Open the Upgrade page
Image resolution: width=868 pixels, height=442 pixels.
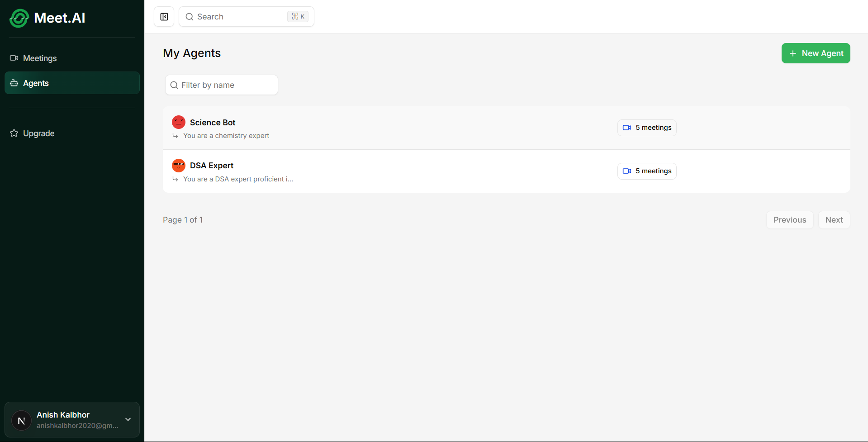pyautogui.click(x=38, y=133)
